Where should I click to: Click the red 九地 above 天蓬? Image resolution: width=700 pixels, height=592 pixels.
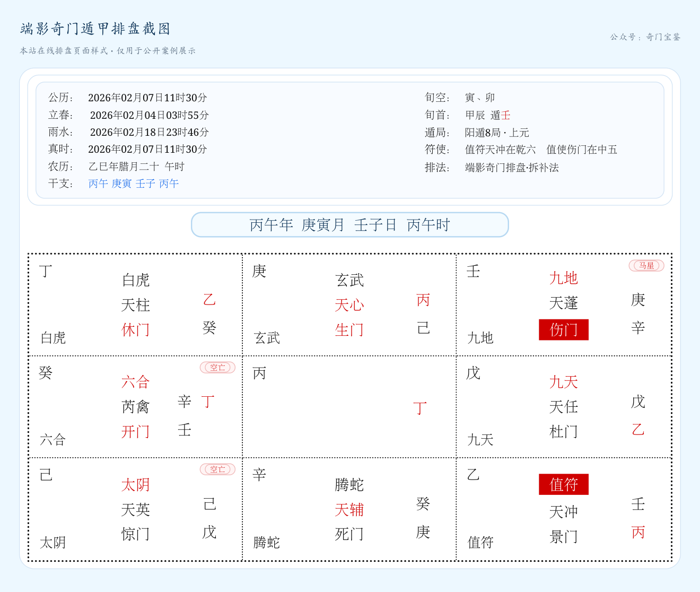coord(564,278)
